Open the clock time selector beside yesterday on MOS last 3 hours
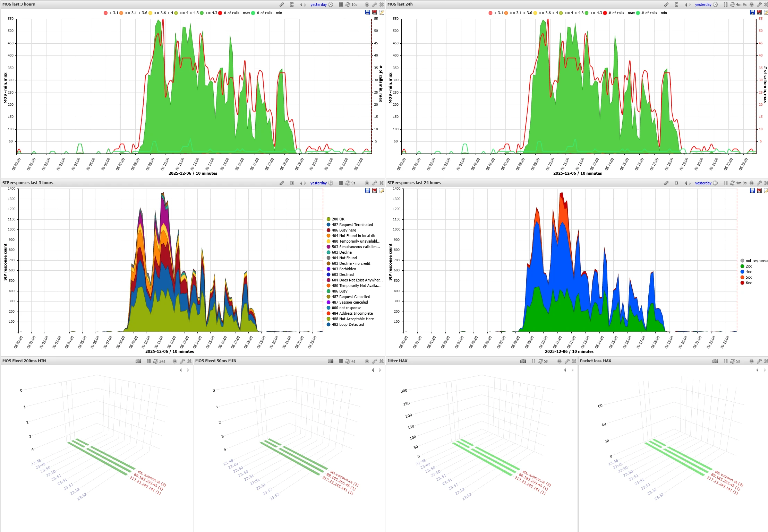 331,5
